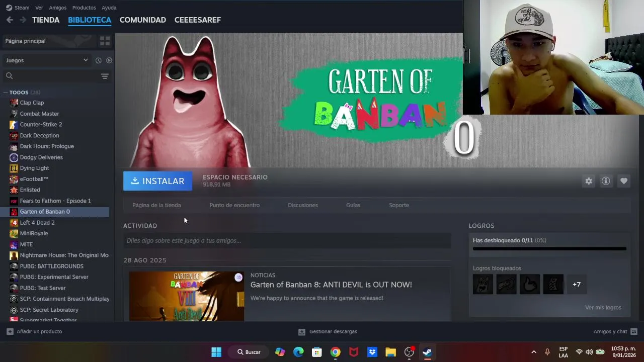Select Fears to Fathom - Episode 1
Screen dimensions: 644x362
(x=55, y=201)
